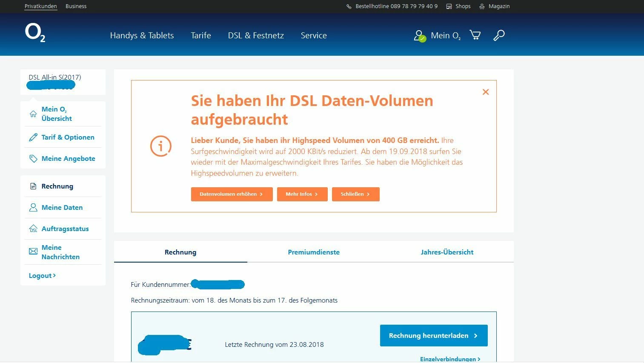This screenshot has height=363, width=644.
Task: Download the bill with Rechnung herunterladen
Action: (x=434, y=335)
